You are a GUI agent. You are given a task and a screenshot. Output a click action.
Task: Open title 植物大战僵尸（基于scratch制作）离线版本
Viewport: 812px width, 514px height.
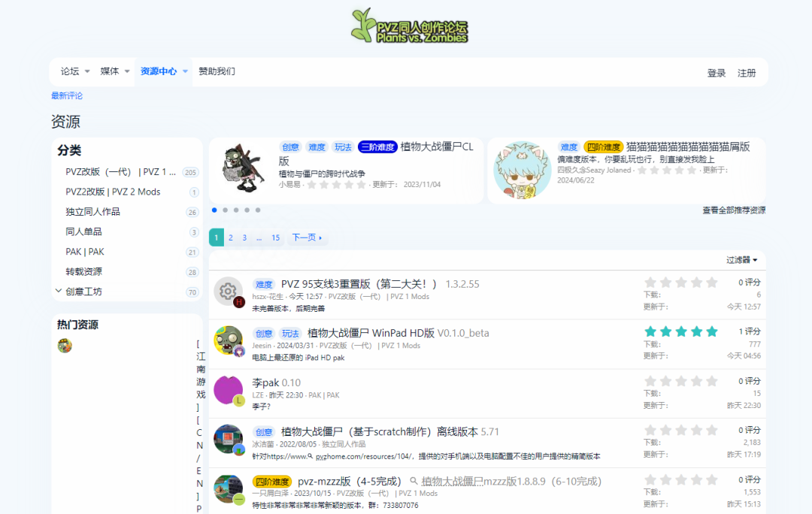380,431
